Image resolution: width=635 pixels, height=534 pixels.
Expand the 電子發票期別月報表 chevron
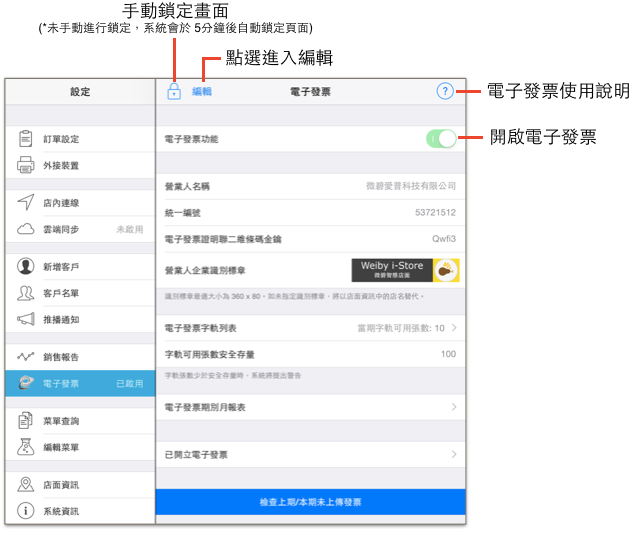tap(454, 407)
